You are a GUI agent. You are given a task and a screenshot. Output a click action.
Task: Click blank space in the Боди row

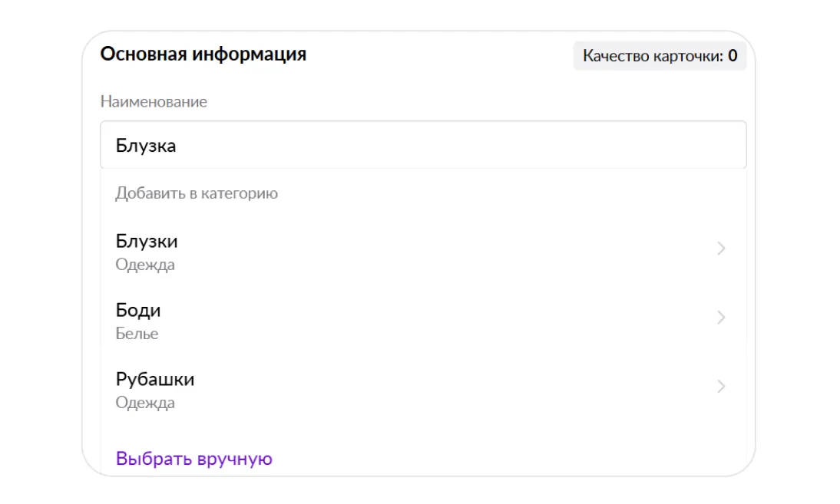430,321
